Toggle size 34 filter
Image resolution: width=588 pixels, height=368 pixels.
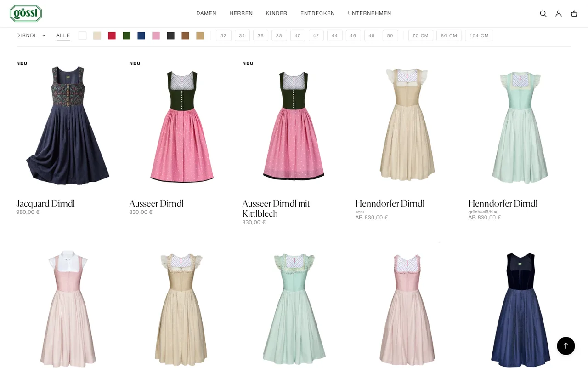[x=242, y=35]
